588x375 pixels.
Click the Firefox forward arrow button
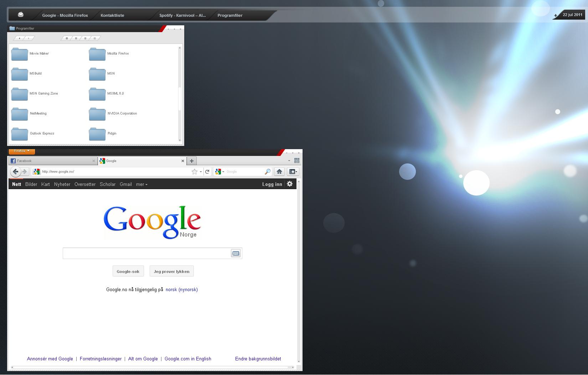pyautogui.click(x=25, y=172)
